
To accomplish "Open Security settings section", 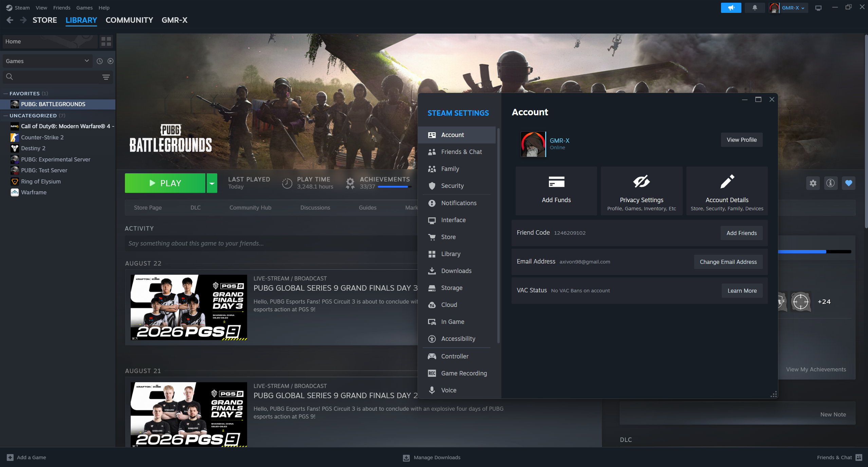I will (457, 186).
